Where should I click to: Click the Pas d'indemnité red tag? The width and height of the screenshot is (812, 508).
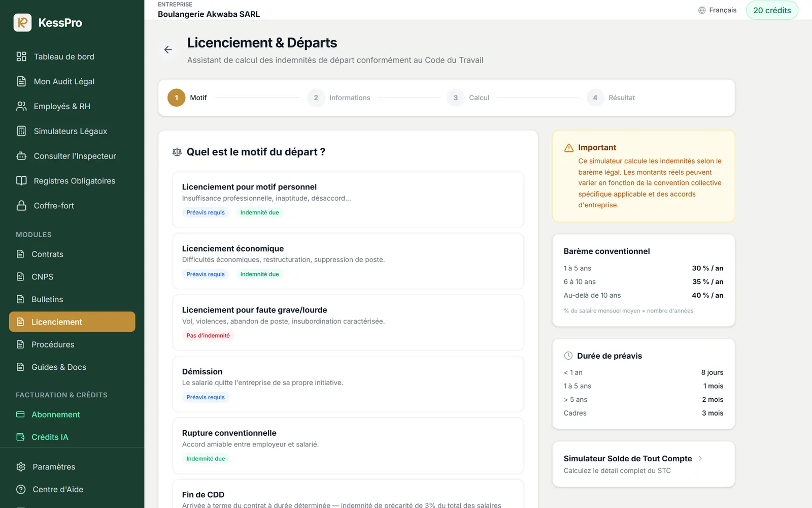pyautogui.click(x=208, y=335)
